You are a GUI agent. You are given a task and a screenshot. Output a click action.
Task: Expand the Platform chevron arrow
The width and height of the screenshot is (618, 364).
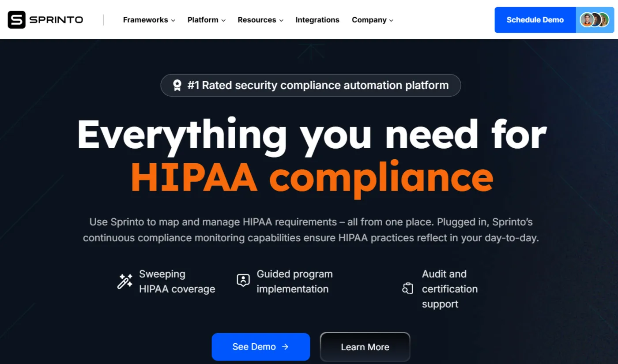tap(223, 20)
